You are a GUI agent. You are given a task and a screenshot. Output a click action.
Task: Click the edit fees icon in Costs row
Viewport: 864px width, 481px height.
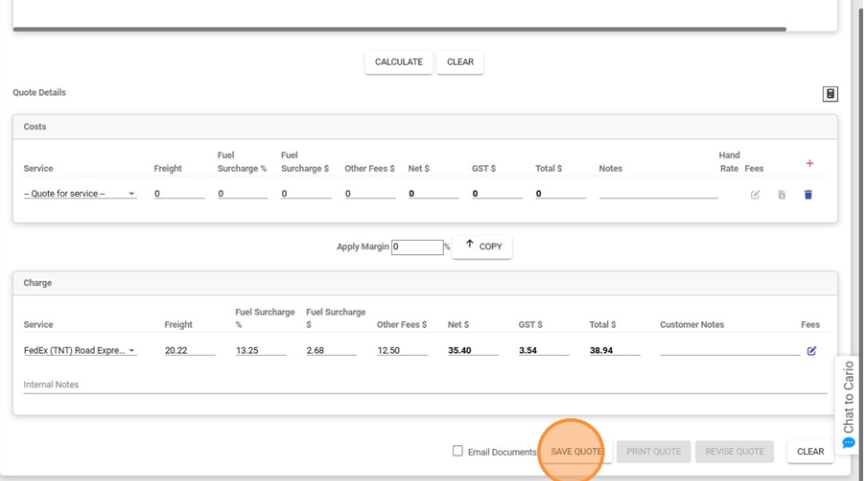(755, 195)
